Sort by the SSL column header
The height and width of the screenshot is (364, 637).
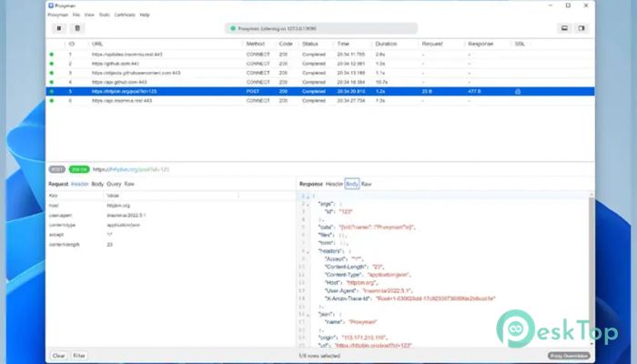(x=520, y=44)
